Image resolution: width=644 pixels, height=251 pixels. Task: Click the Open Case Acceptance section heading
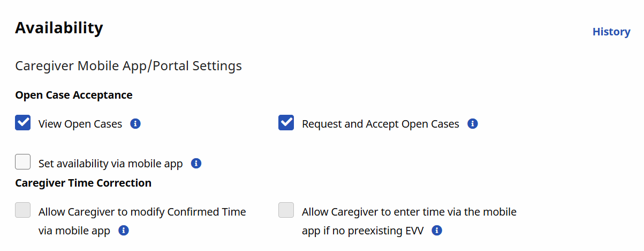pyautogui.click(x=74, y=95)
